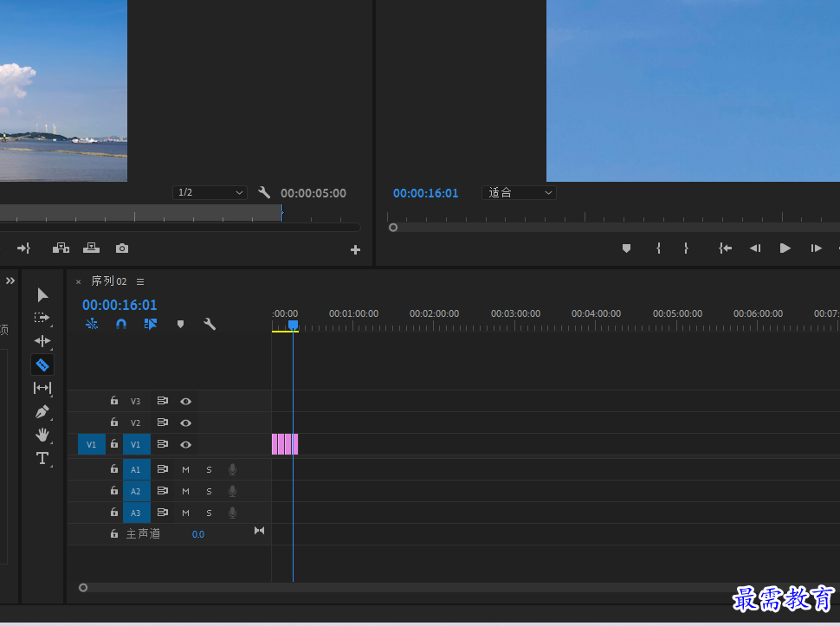The width and height of the screenshot is (840, 626).
Task: Select the Pen tool
Action: pyautogui.click(x=42, y=411)
